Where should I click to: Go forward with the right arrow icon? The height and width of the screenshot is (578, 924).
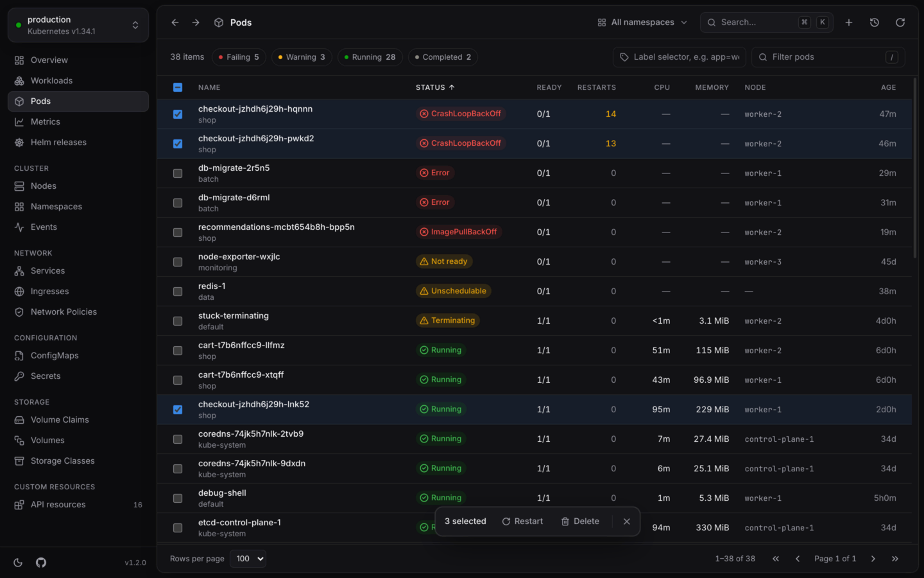click(196, 22)
